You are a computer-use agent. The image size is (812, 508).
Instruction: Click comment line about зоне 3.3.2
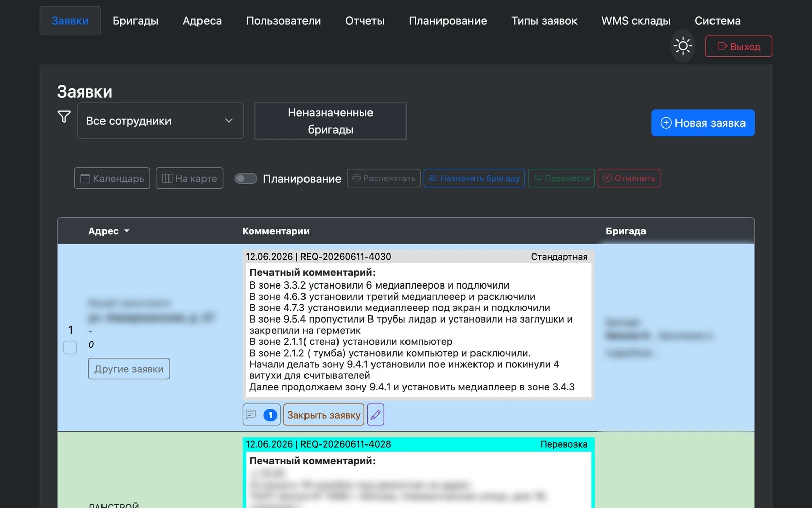(380, 285)
